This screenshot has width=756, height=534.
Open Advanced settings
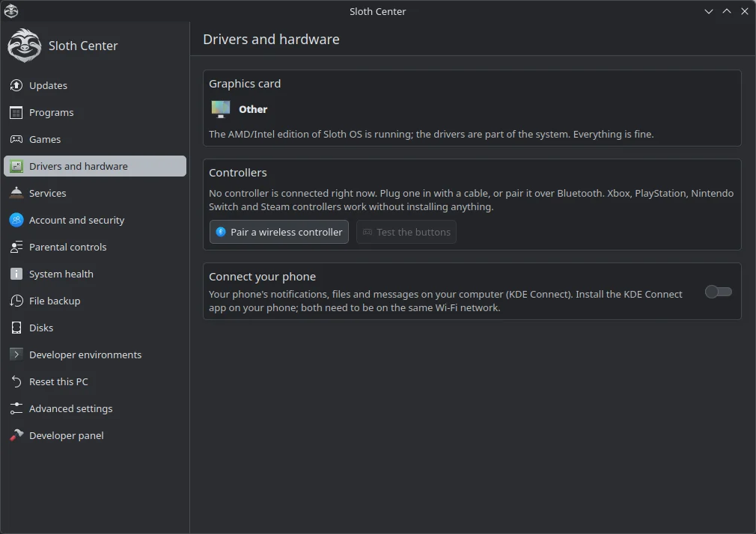[x=95, y=408]
